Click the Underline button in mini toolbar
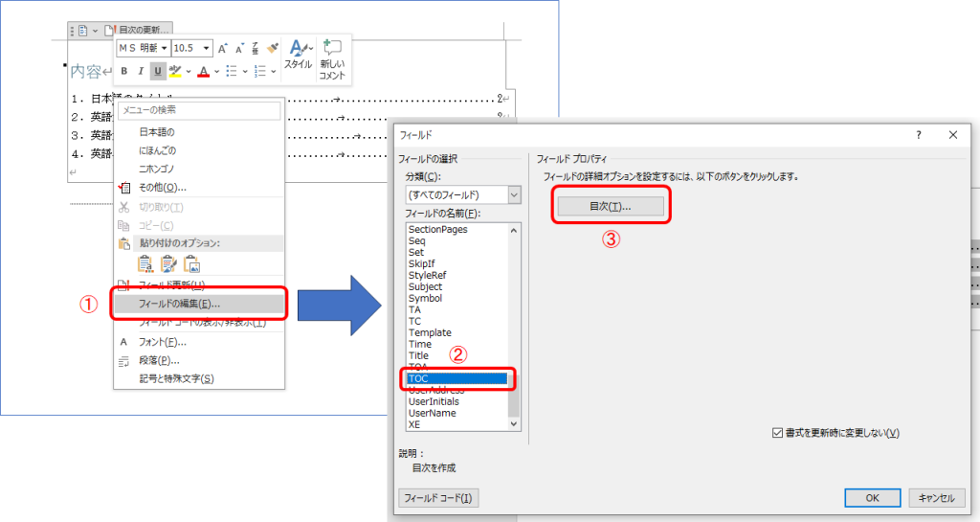The height and width of the screenshot is (522, 980). click(157, 71)
